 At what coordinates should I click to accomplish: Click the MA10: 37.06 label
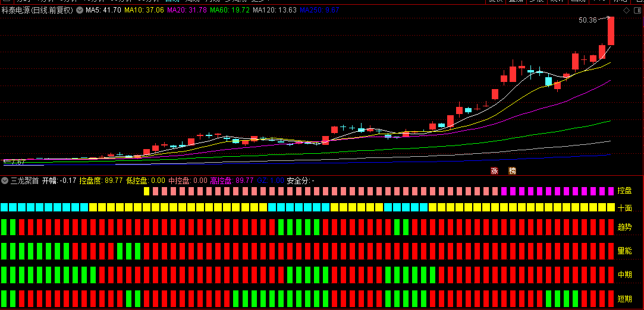coord(144,10)
